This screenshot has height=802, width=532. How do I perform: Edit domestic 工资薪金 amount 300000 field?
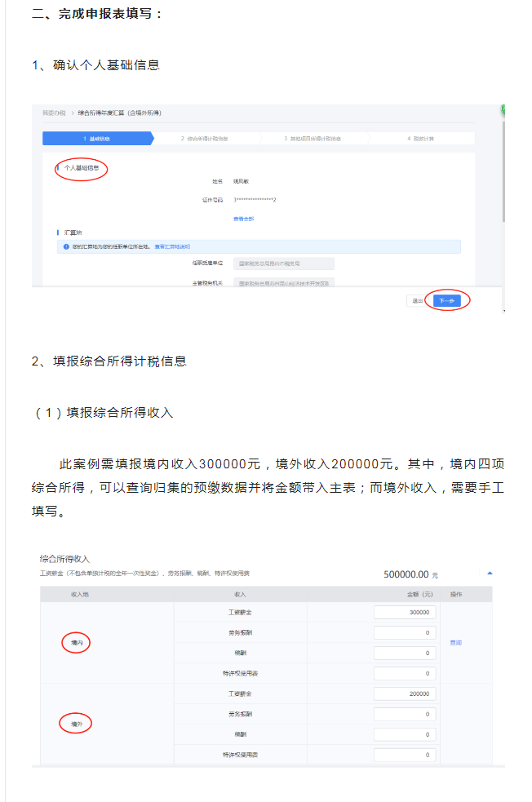405,613
